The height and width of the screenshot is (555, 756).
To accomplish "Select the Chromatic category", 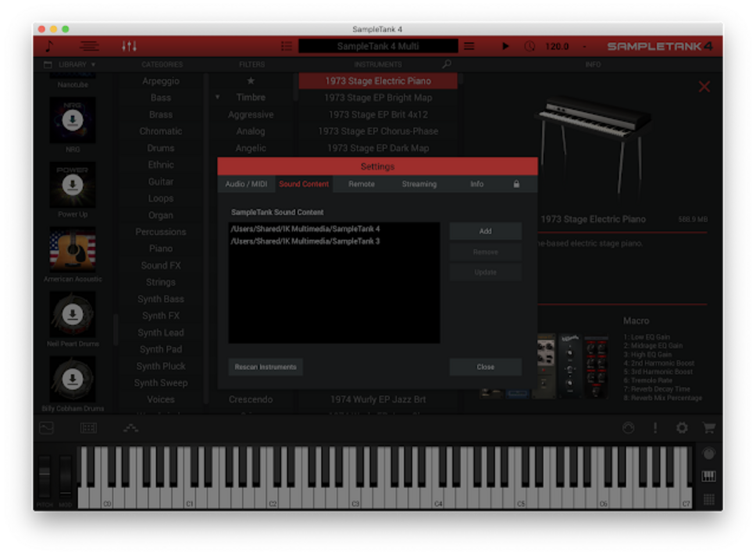I will click(x=161, y=131).
